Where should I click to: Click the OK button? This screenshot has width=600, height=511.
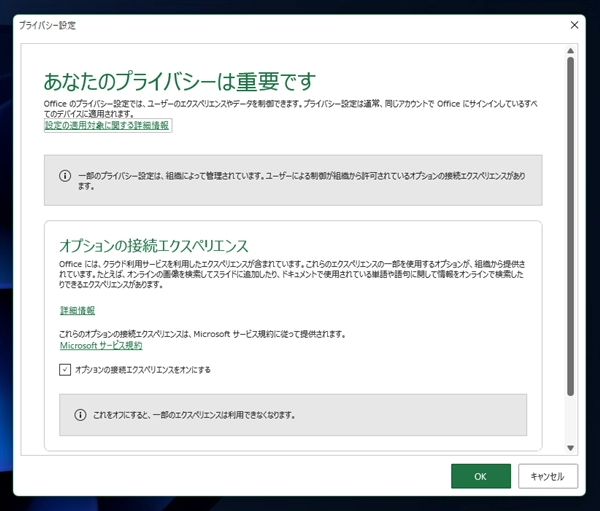tap(481, 476)
